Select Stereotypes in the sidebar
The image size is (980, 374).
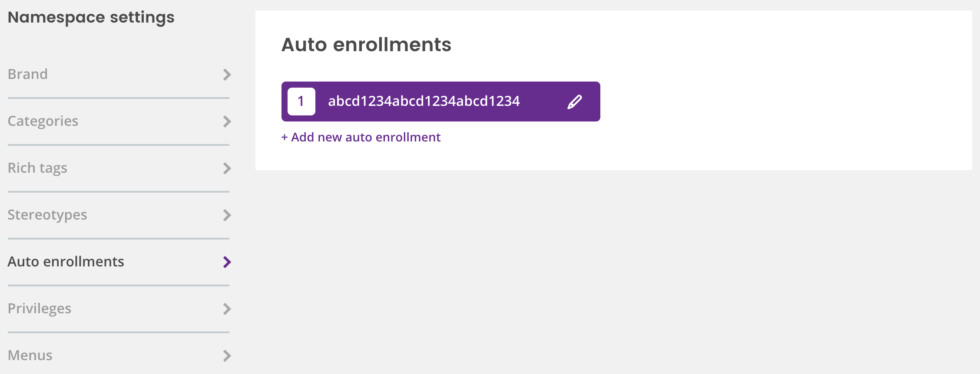coord(119,215)
